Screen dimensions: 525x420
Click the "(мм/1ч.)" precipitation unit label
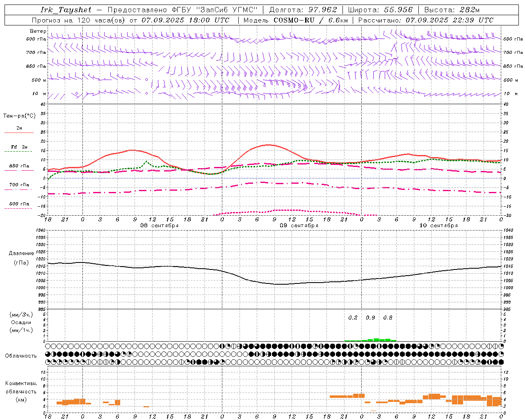click(21, 330)
